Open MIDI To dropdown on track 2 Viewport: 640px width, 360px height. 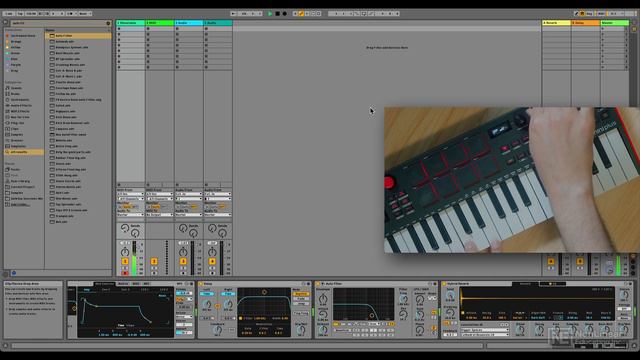(160, 215)
